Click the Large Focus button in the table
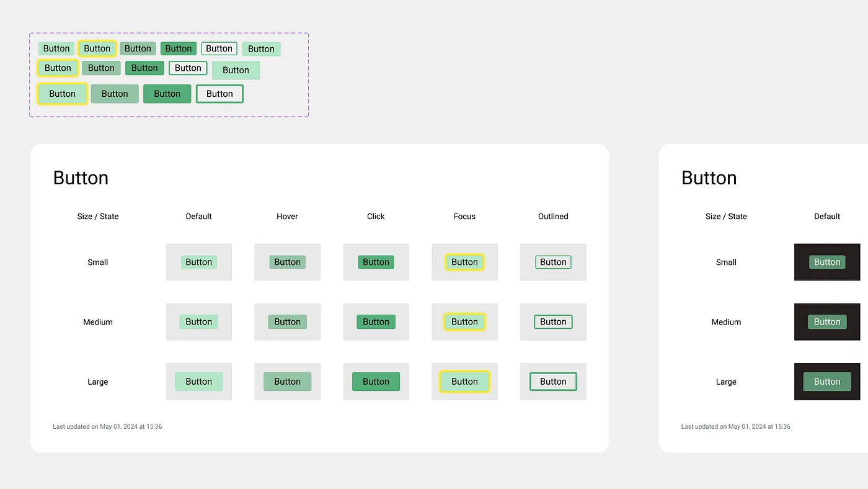The height and width of the screenshot is (489, 868). pos(464,381)
